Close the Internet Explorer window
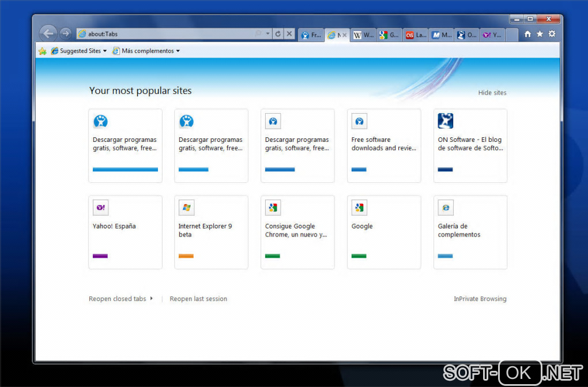 (549, 19)
